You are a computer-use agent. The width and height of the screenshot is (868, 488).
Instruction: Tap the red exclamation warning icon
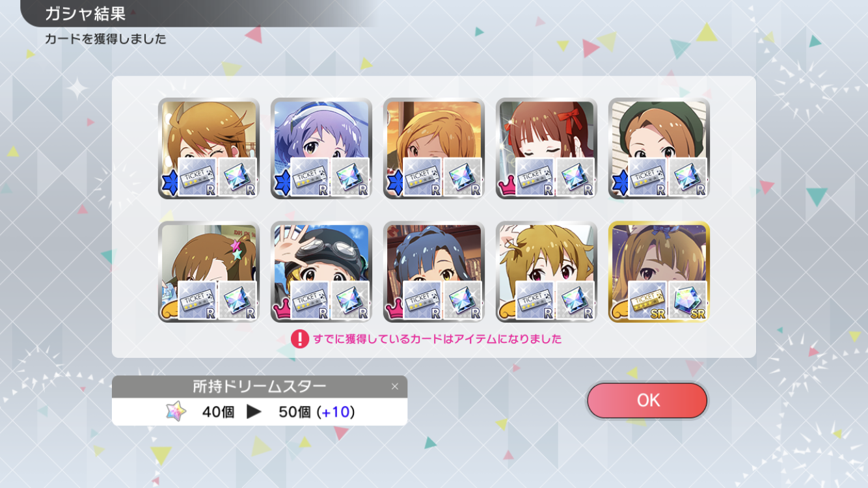point(299,339)
